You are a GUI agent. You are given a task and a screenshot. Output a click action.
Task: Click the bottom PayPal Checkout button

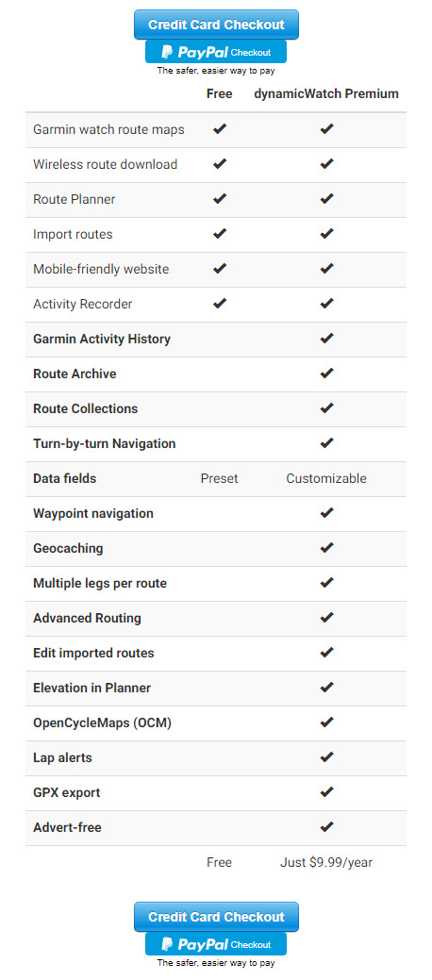point(216,944)
